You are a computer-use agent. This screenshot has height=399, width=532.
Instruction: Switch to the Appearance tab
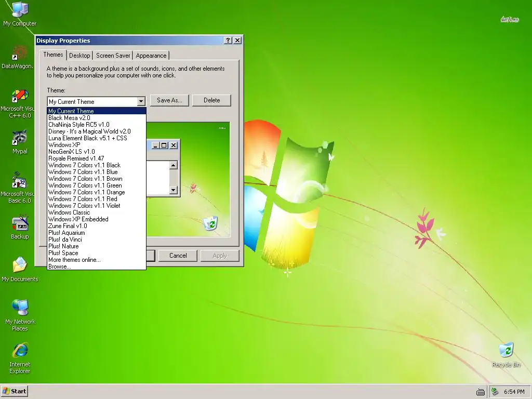click(151, 56)
